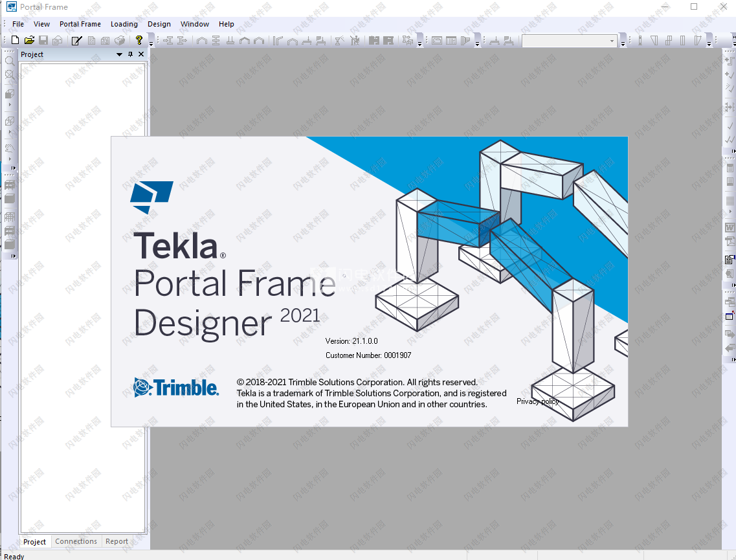736x560 pixels.
Task: Pin the Project panel with the pushpin
Action: point(131,54)
